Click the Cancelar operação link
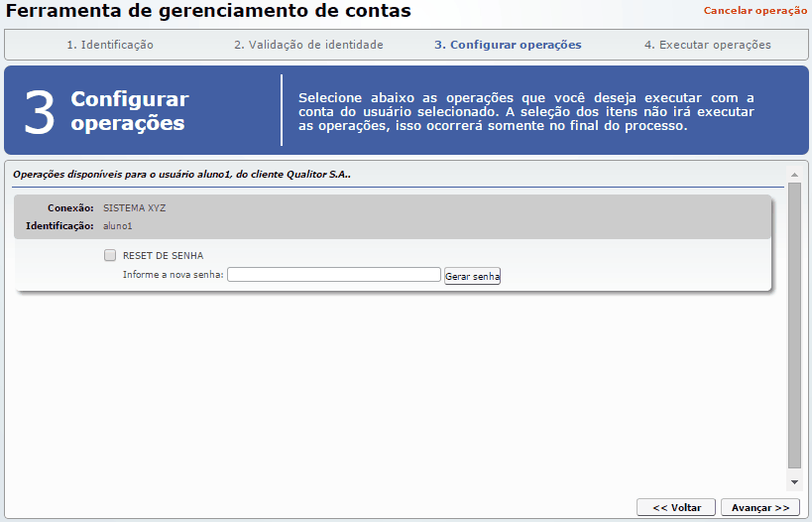The width and height of the screenshot is (812, 522). (754, 10)
